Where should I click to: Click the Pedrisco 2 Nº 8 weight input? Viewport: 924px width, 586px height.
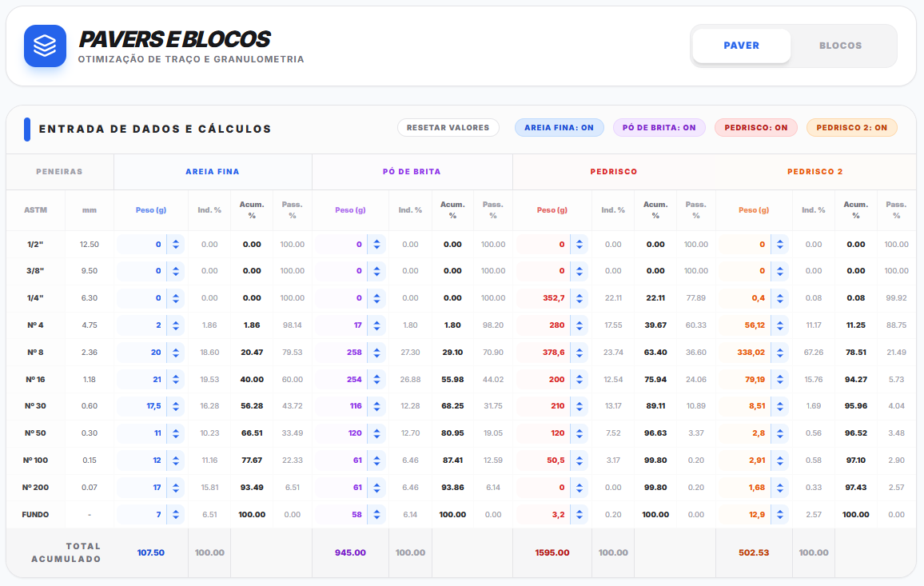(x=742, y=353)
